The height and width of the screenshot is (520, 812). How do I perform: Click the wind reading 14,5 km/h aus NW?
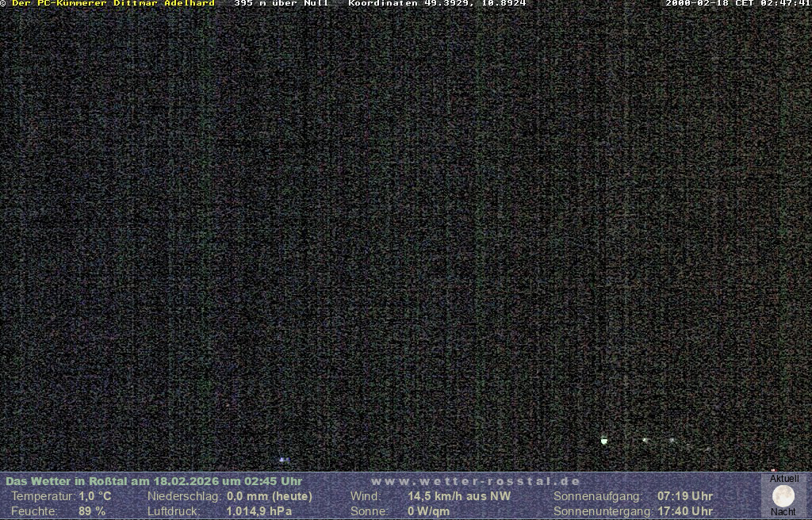tap(459, 496)
